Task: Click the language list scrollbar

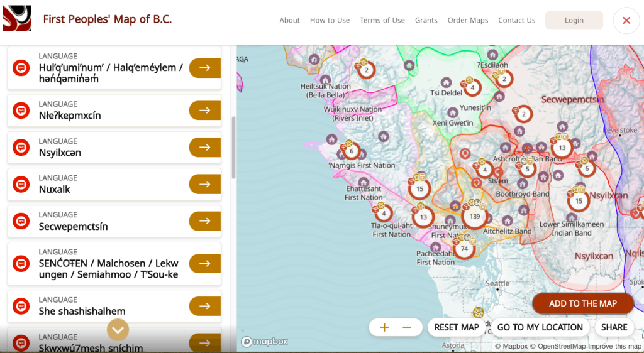Action: coord(233,148)
